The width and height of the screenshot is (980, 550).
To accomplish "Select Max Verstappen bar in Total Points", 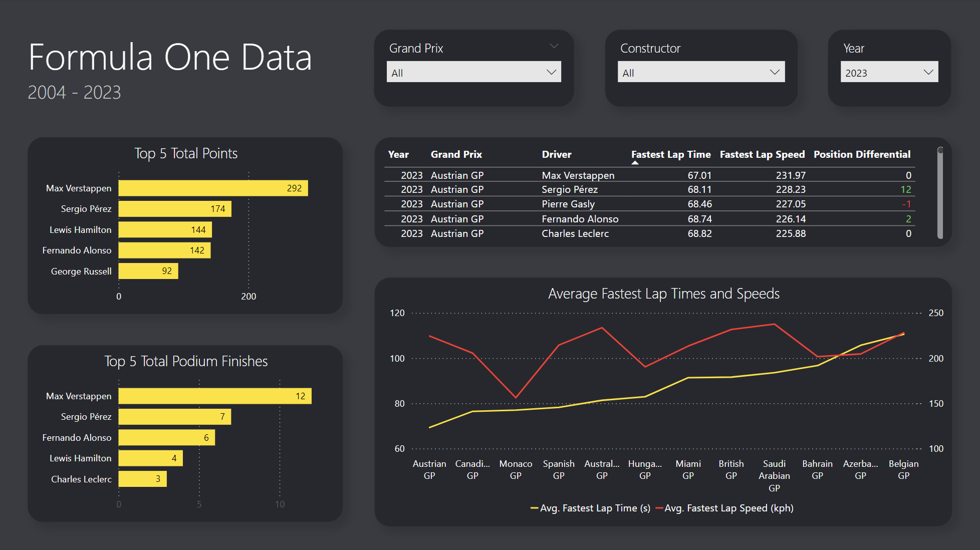I will 213,188.
